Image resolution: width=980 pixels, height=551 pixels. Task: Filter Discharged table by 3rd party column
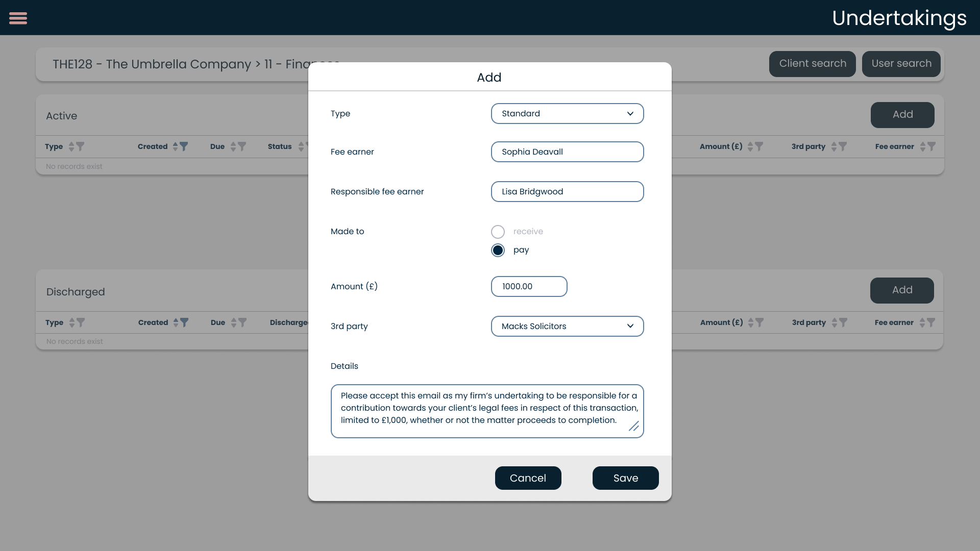(x=843, y=322)
